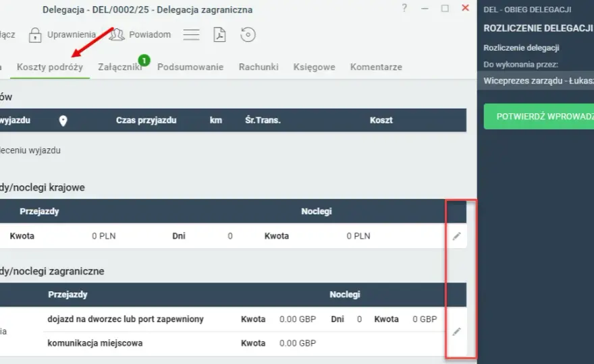This screenshot has width=594, height=364.
Task: Click the Powiadom notify people icon
Action: [117, 35]
